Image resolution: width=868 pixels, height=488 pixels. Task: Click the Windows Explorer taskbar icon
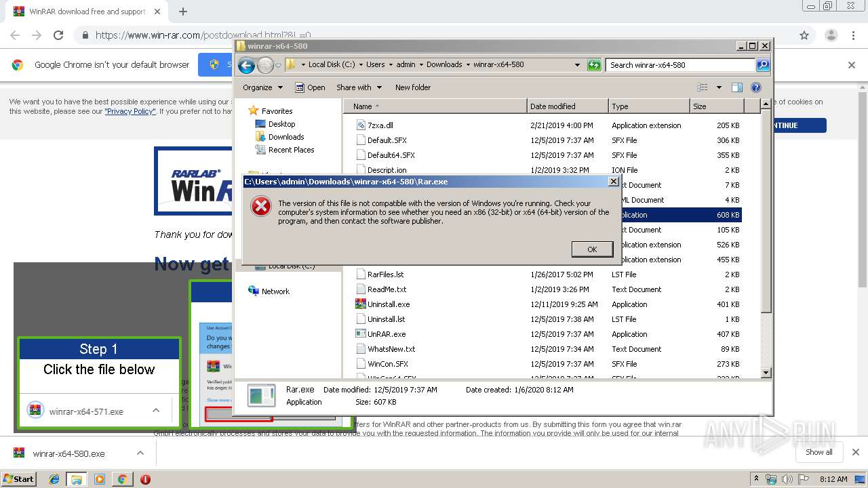(x=77, y=479)
